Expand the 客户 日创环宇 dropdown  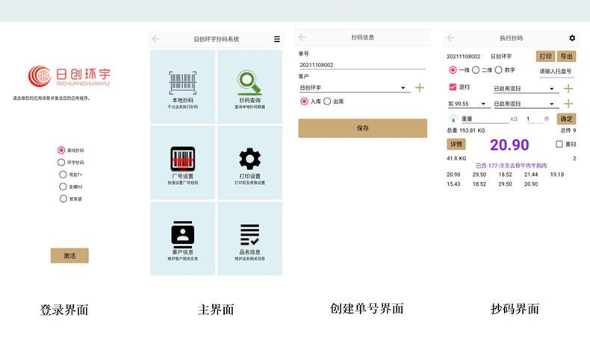tap(355, 88)
